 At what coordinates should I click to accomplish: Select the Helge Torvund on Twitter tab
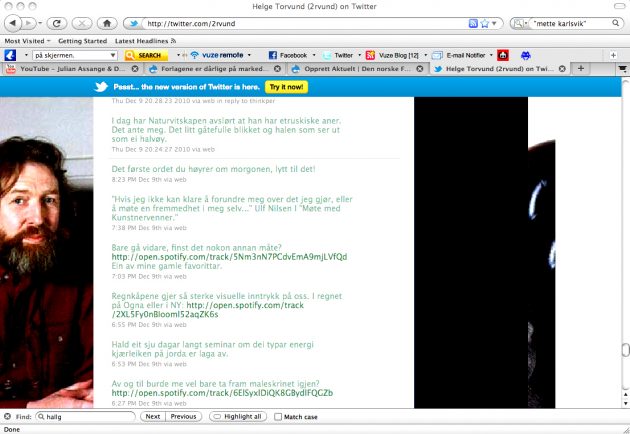[499, 69]
